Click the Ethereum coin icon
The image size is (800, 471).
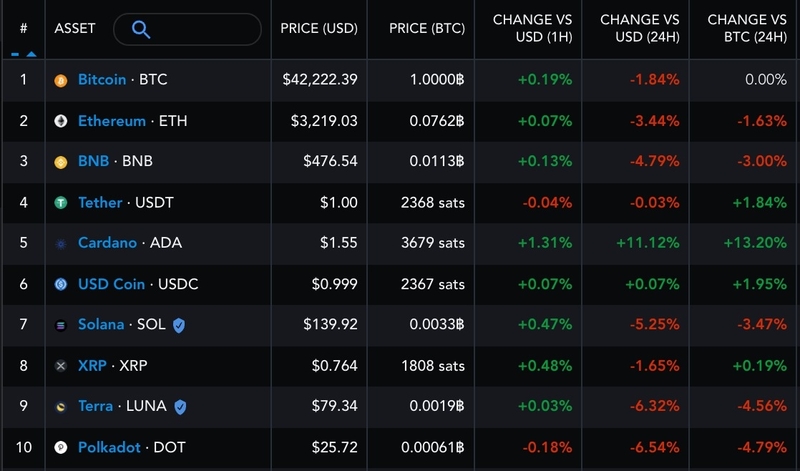pos(61,121)
